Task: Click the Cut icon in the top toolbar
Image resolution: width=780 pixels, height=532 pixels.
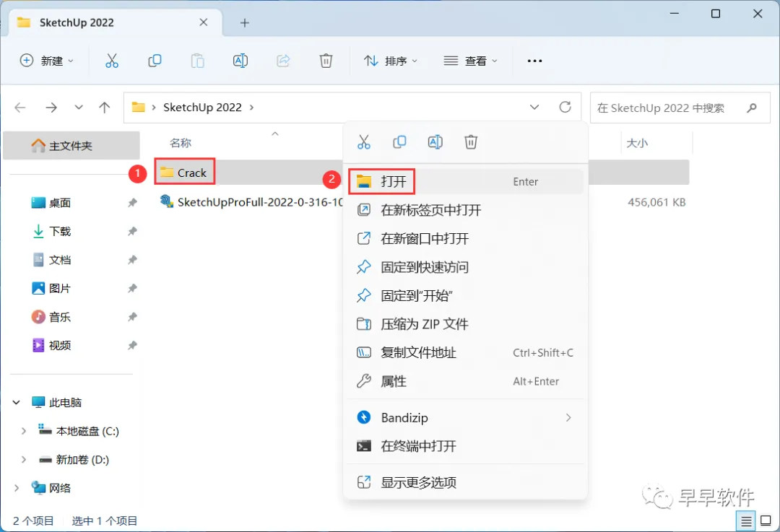Action: click(112, 61)
